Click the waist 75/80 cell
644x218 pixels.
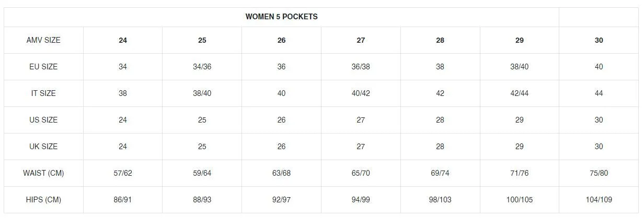click(599, 173)
